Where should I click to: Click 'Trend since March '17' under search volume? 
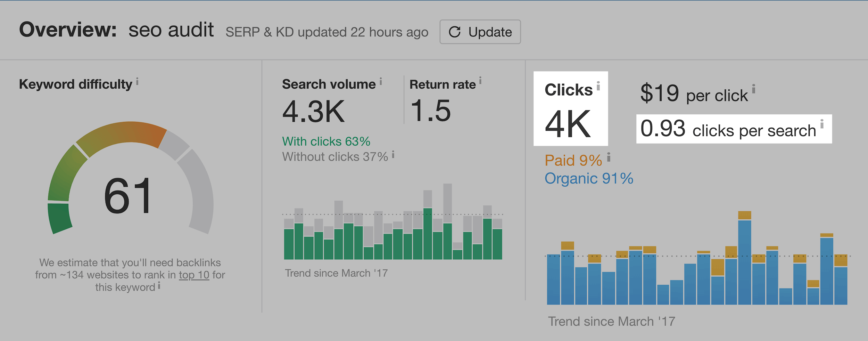pos(336,273)
